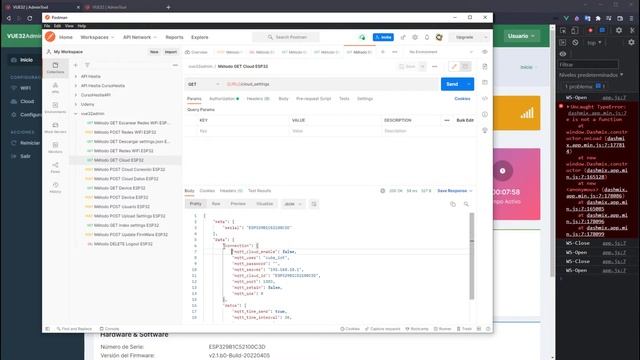Open the Mock Servers sidebar panel
640x360 pixels.
pos(55,128)
